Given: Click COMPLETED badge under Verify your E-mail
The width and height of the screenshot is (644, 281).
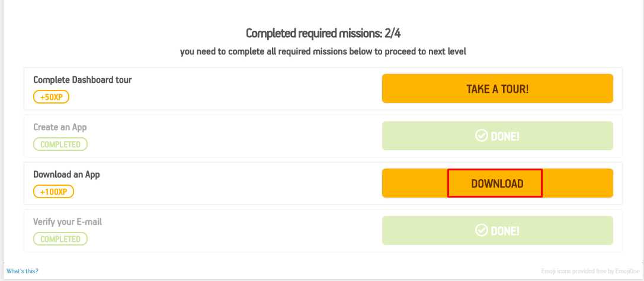Looking at the screenshot, I should pos(60,239).
